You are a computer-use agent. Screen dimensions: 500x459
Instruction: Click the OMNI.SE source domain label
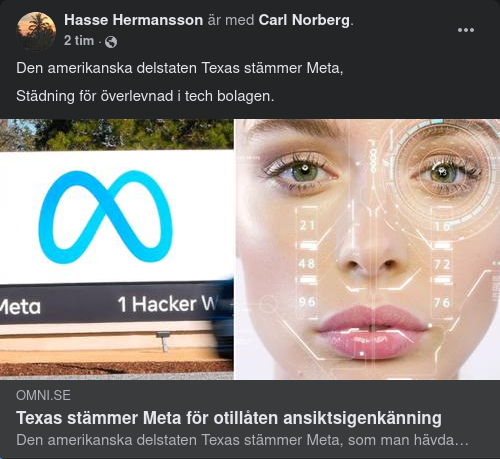point(43,395)
